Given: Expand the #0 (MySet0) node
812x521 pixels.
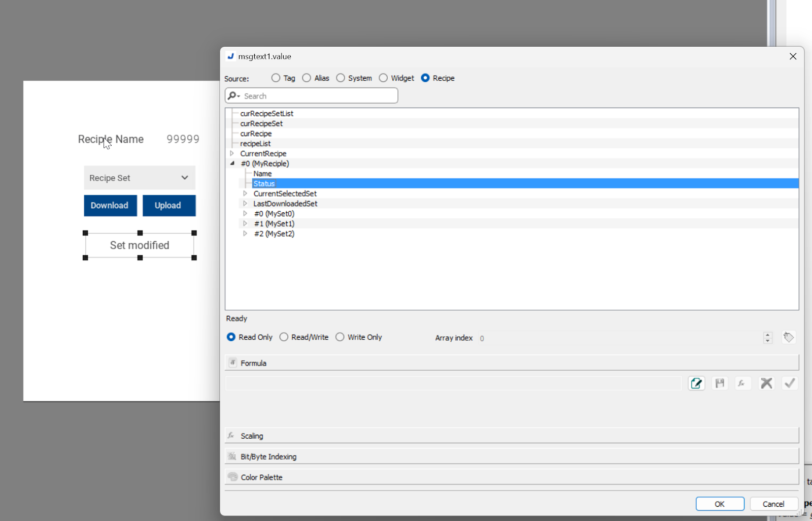Looking at the screenshot, I should pyautogui.click(x=245, y=213).
